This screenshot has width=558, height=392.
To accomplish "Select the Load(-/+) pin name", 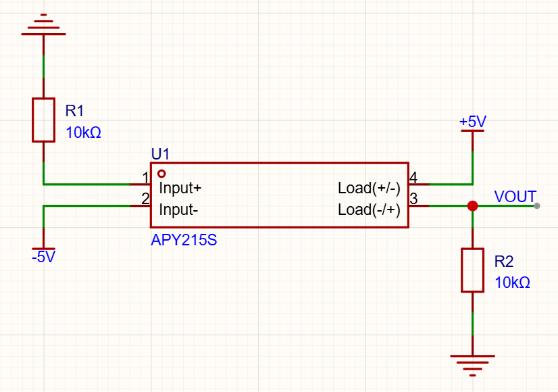I will tap(369, 210).
